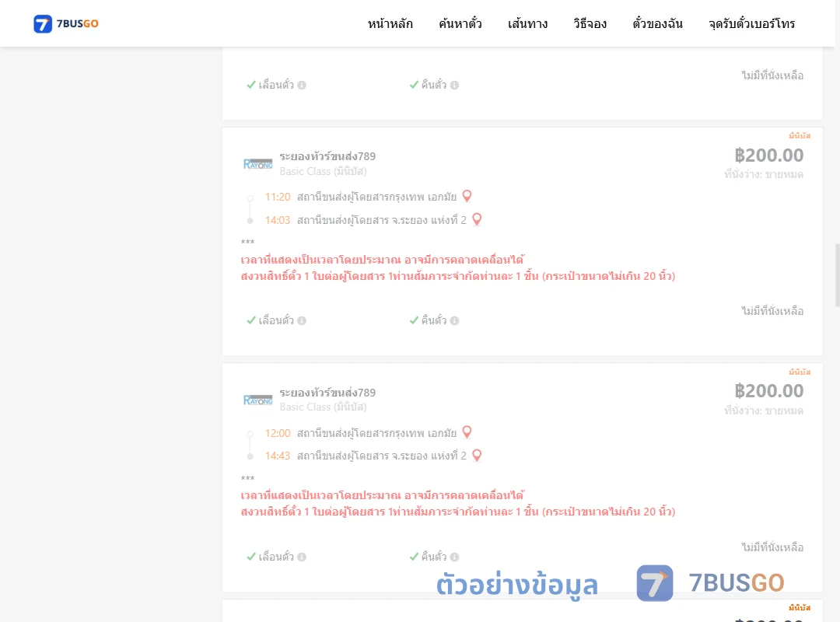Image resolution: width=840 pixels, height=622 pixels.
Task: Open the วิธีจอง menu item
Action: [590, 23]
